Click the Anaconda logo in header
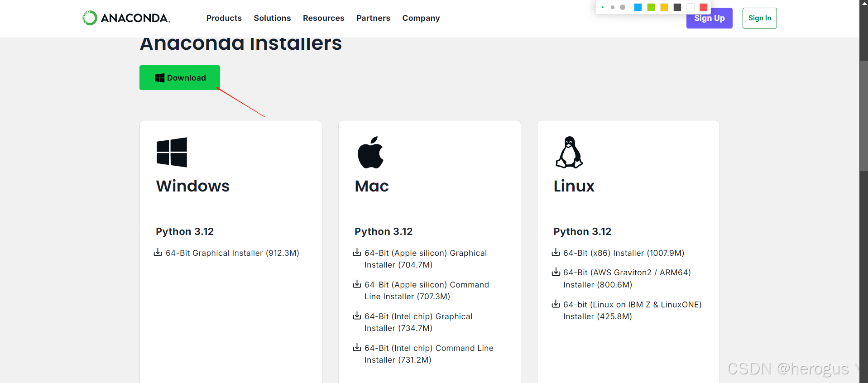The image size is (868, 383). click(x=126, y=18)
